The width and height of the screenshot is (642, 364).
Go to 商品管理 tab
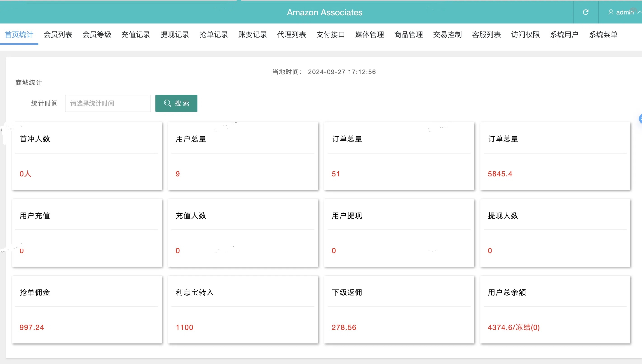pyautogui.click(x=408, y=35)
